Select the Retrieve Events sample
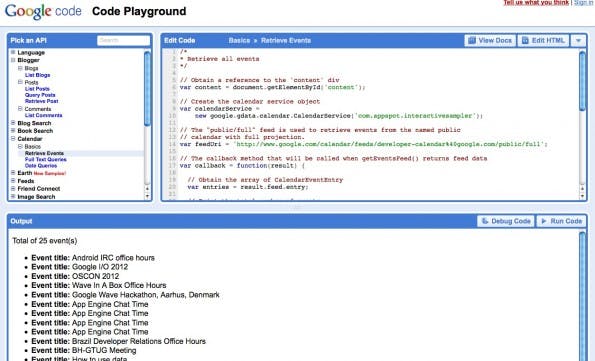This screenshot has height=361, width=595. click(44, 153)
